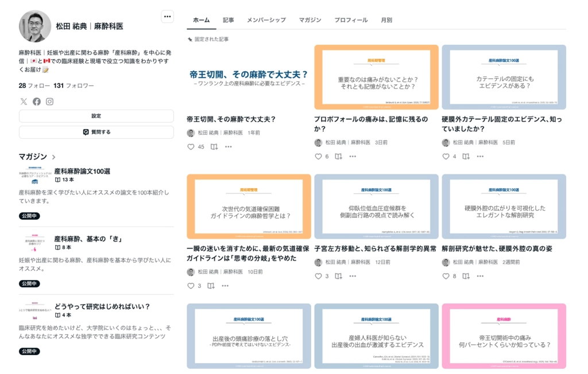Open article title 硬膜外カテーテル固定のエビデンス
The width and height of the screenshot is (588, 374).
click(x=502, y=124)
